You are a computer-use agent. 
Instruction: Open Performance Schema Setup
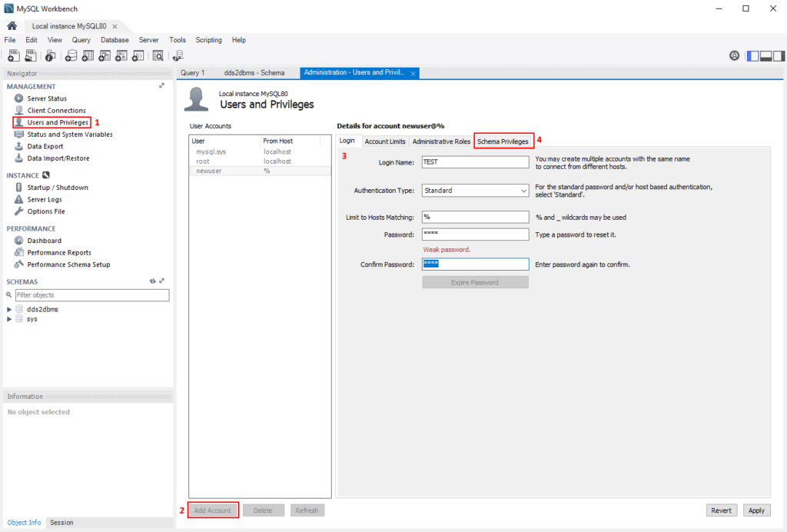click(68, 264)
